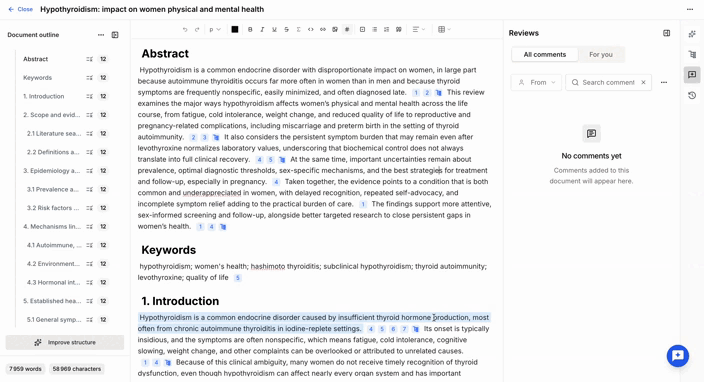Go to Keywords in the outline
Image resolution: width=704 pixels, height=382 pixels.
click(x=37, y=78)
